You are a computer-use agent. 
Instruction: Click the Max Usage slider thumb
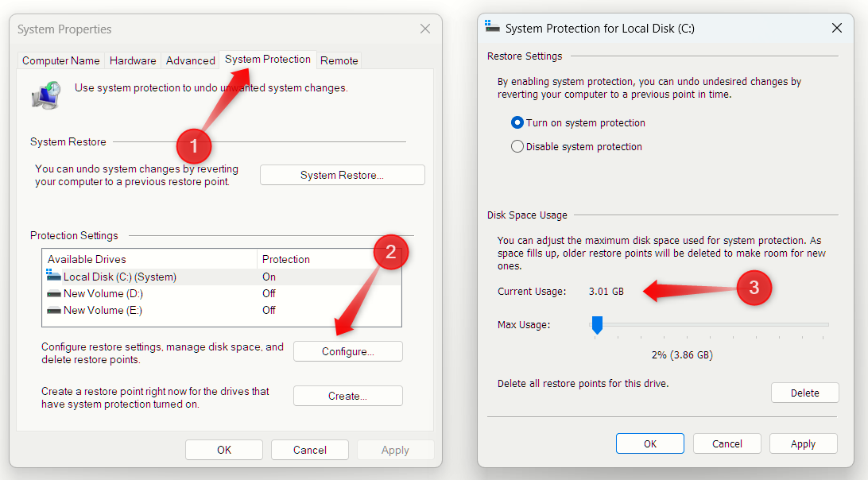(597, 325)
